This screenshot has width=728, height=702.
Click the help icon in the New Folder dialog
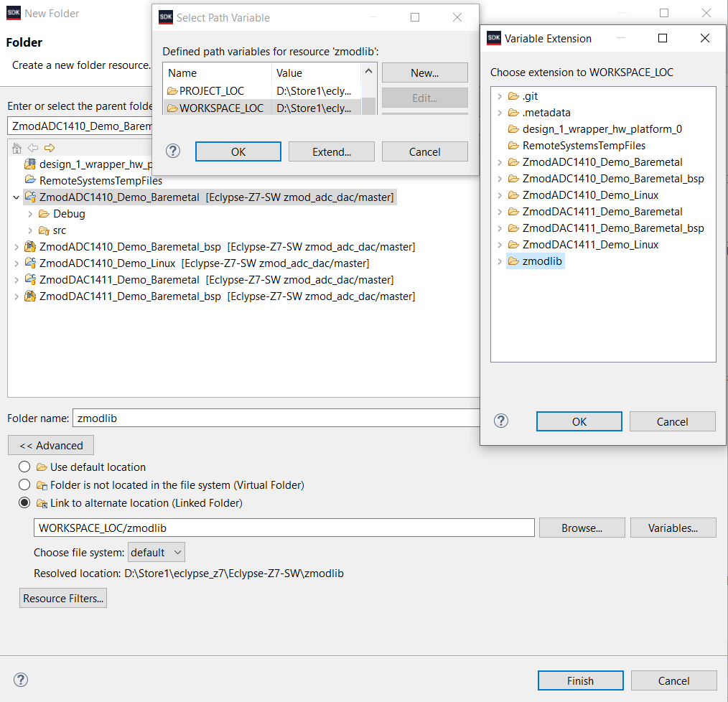[21, 680]
